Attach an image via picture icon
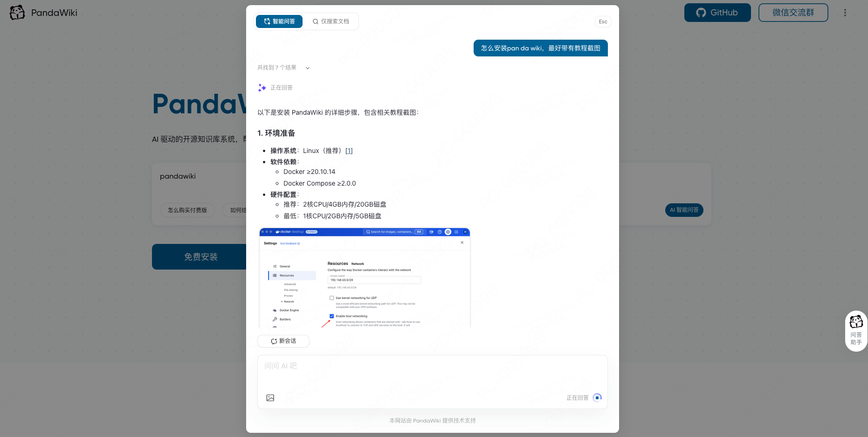868x437 pixels. click(x=270, y=398)
